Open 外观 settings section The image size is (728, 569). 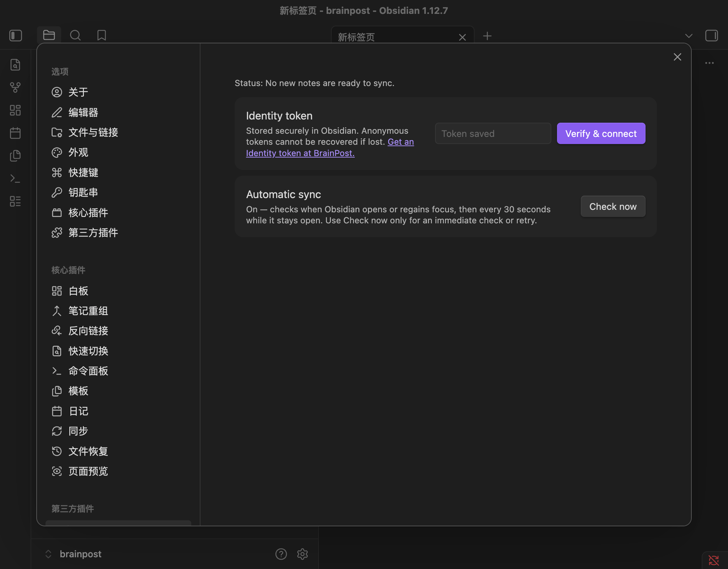pyautogui.click(x=118, y=152)
